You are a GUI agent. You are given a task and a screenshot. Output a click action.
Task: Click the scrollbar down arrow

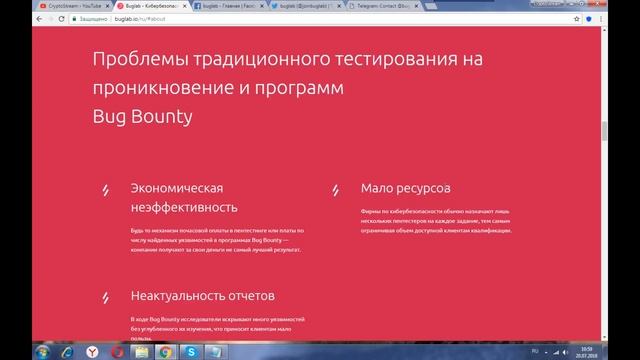[x=604, y=338]
